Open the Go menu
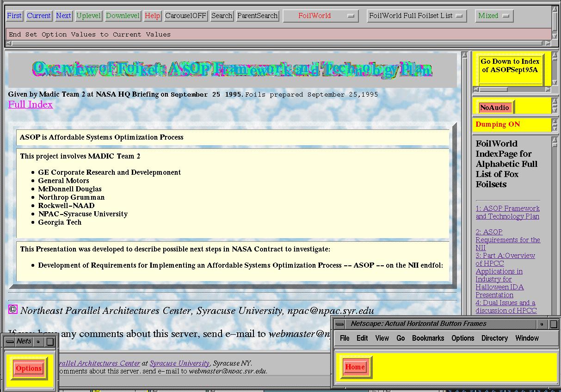This screenshot has width=561, height=392. coord(401,338)
